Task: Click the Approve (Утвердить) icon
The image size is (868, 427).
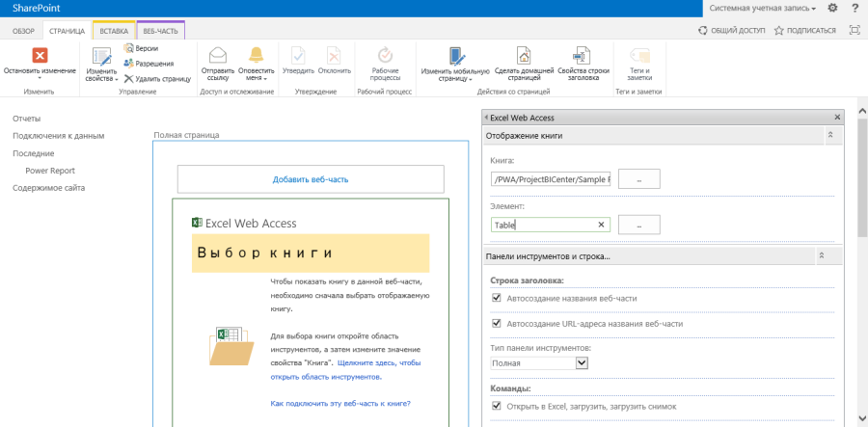Action: (x=298, y=55)
